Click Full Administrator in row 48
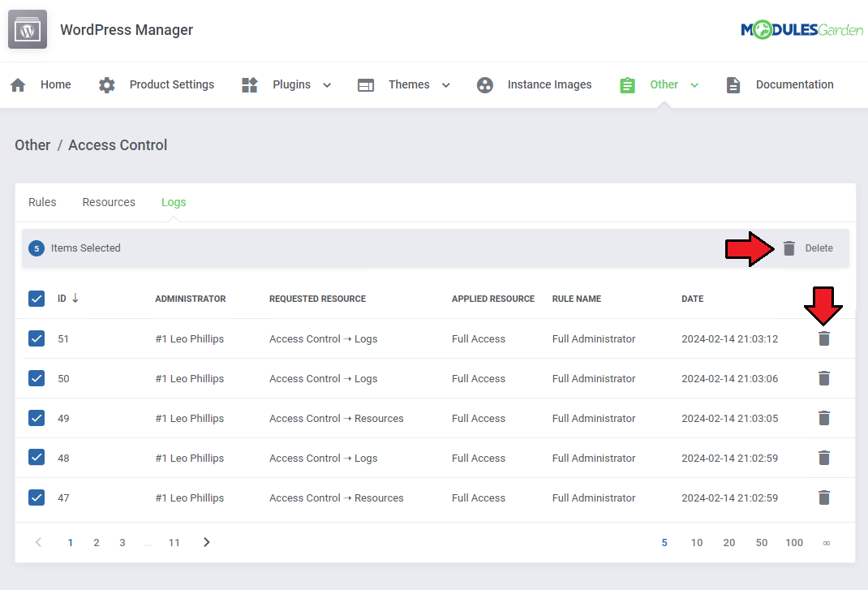 click(594, 459)
